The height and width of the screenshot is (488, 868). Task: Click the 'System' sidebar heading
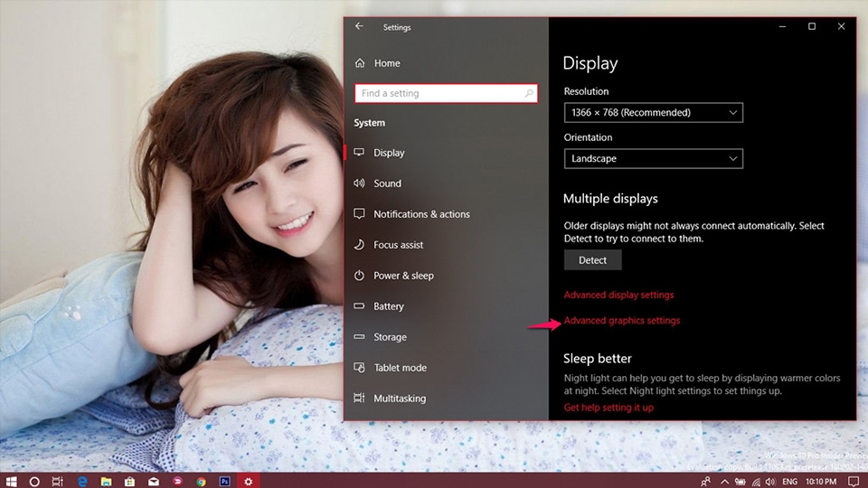[x=369, y=123]
